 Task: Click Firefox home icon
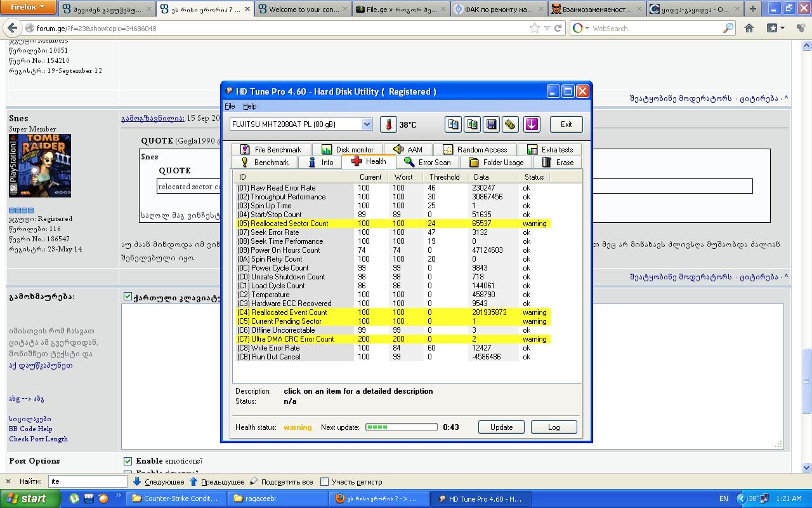(x=749, y=28)
